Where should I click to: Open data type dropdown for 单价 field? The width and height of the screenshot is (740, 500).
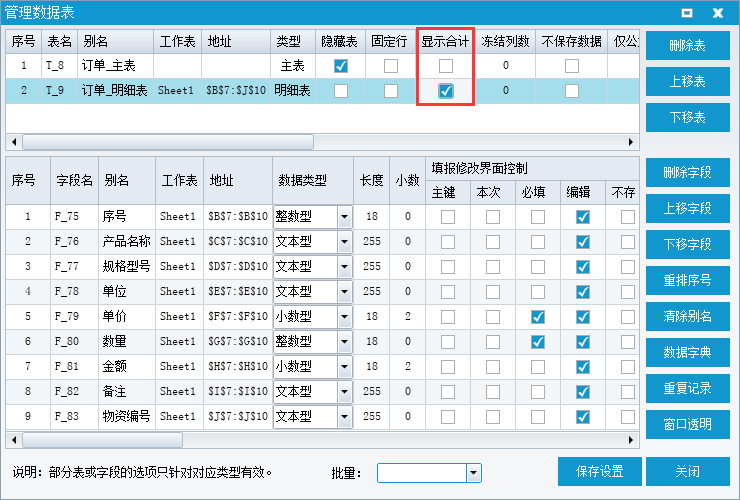point(345,317)
